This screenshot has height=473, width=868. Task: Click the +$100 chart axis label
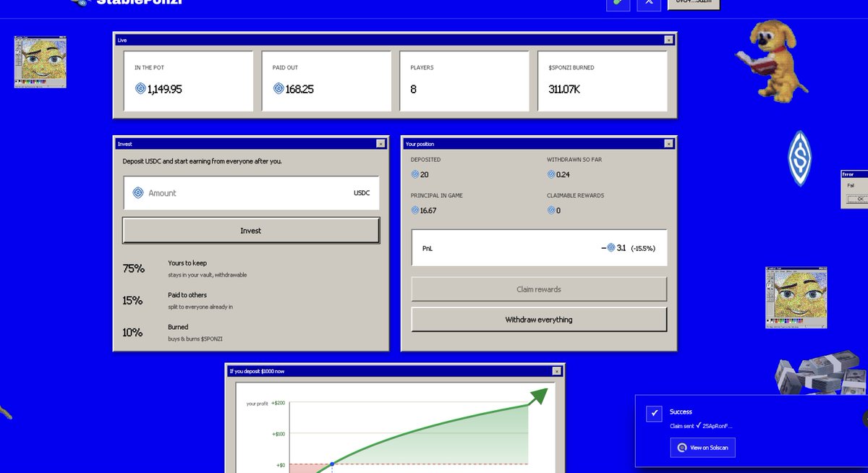278,434
